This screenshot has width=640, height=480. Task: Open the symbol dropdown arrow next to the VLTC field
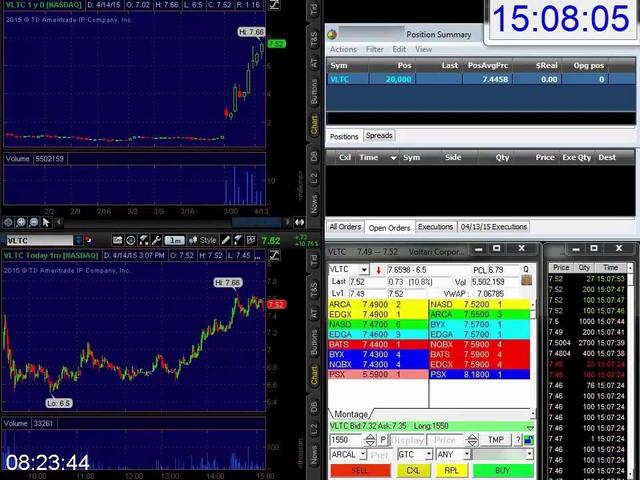tap(78, 240)
